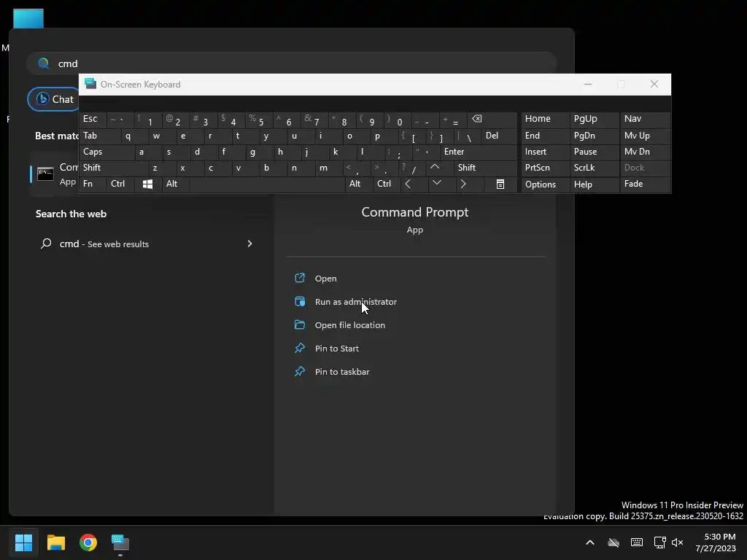
Task: Choose Open file location
Action: click(x=349, y=325)
